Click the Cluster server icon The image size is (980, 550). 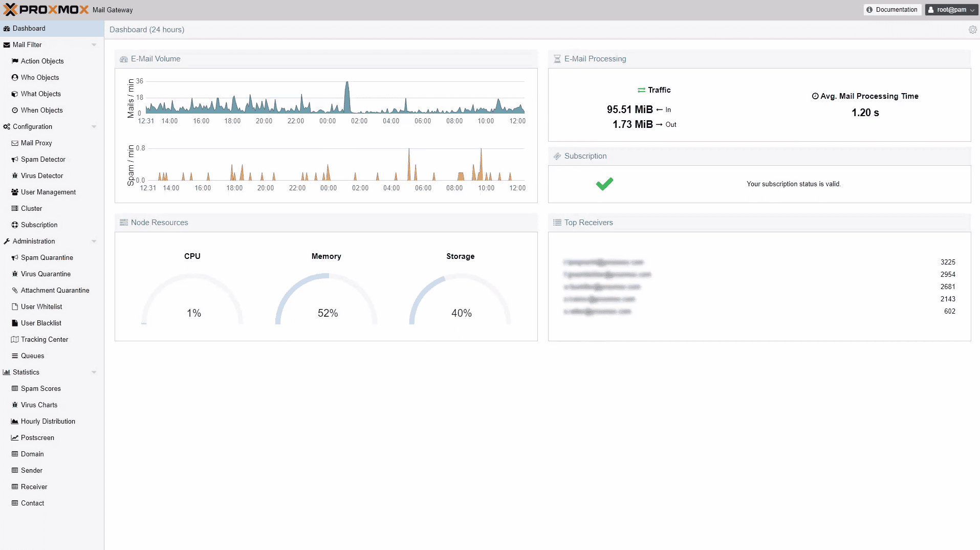click(15, 208)
